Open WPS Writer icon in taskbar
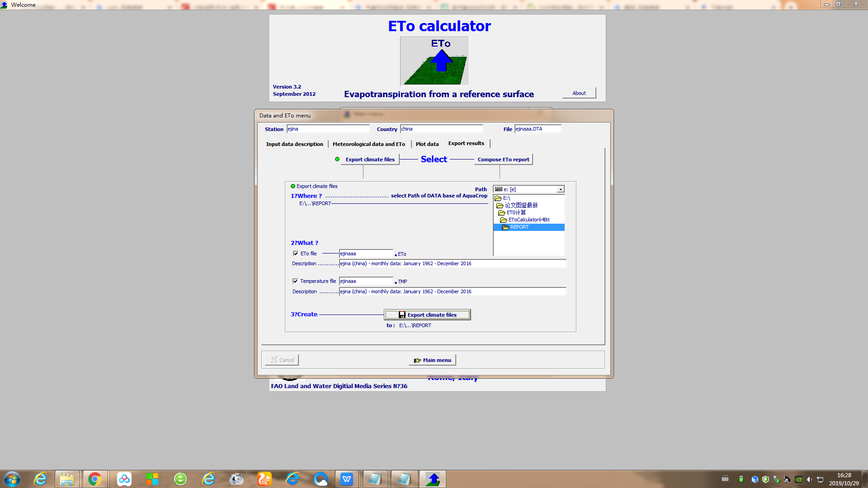The width and height of the screenshot is (868, 488). click(347, 479)
